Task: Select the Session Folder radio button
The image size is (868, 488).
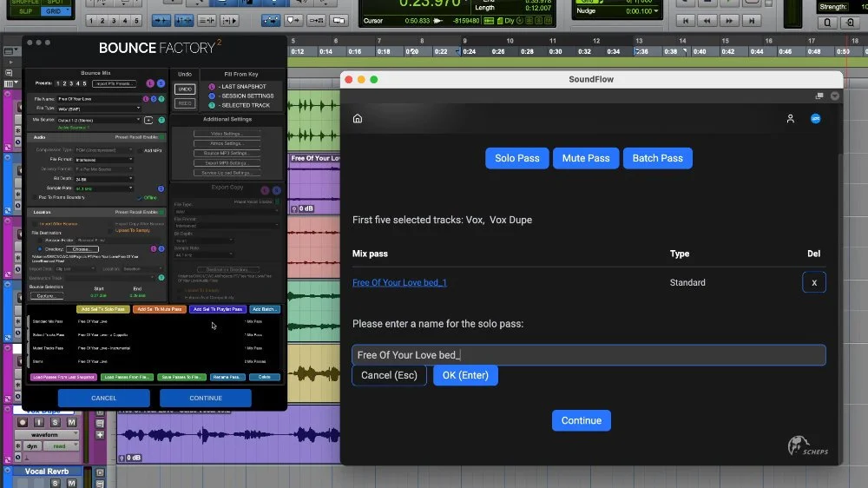Action: pos(40,241)
